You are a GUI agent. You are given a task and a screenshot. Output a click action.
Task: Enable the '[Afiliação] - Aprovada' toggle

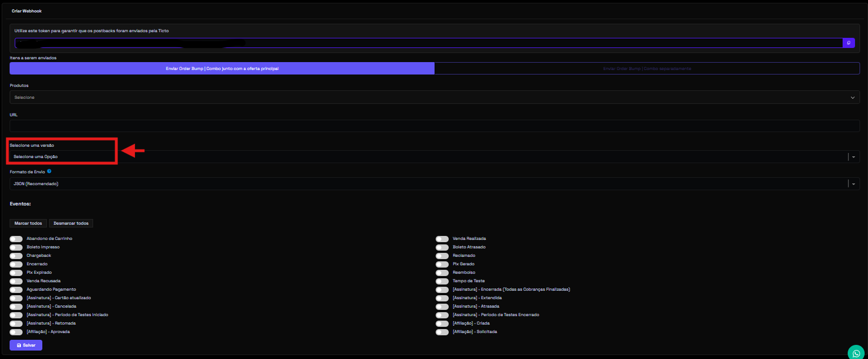[x=16, y=332]
